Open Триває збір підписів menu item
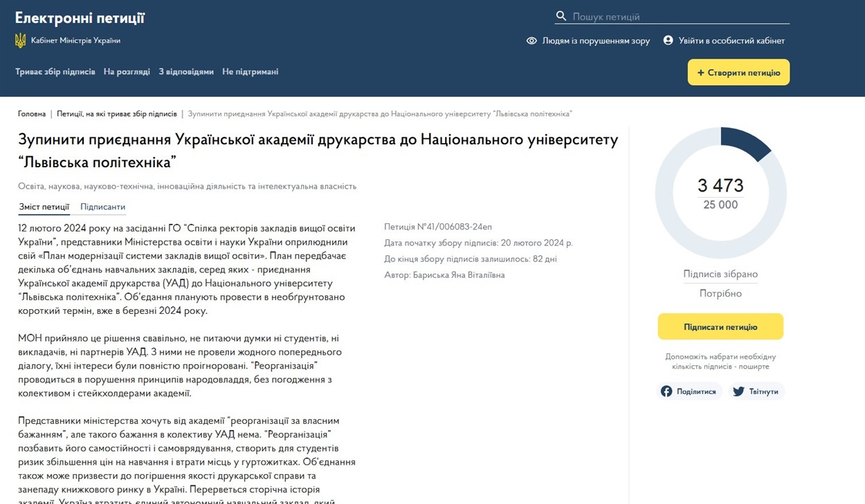Screen dimensions: 865x504 pyautogui.click(x=55, y=72)
